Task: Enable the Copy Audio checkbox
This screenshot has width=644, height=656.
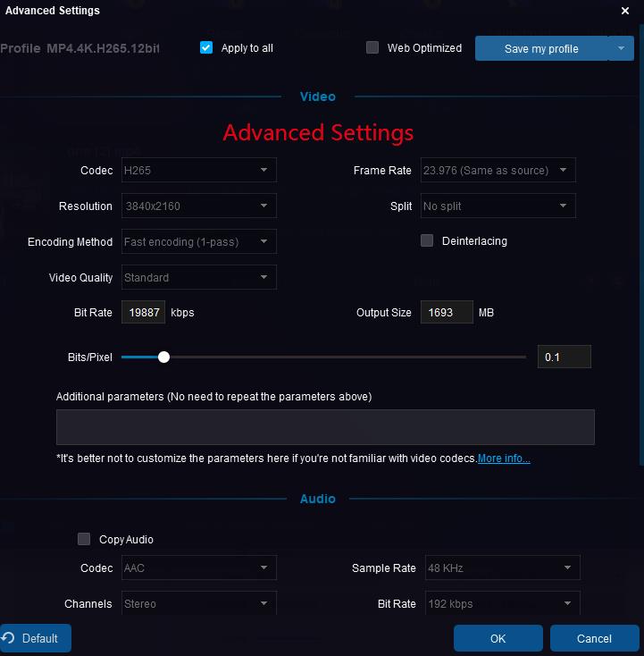Action: [84, 539]
